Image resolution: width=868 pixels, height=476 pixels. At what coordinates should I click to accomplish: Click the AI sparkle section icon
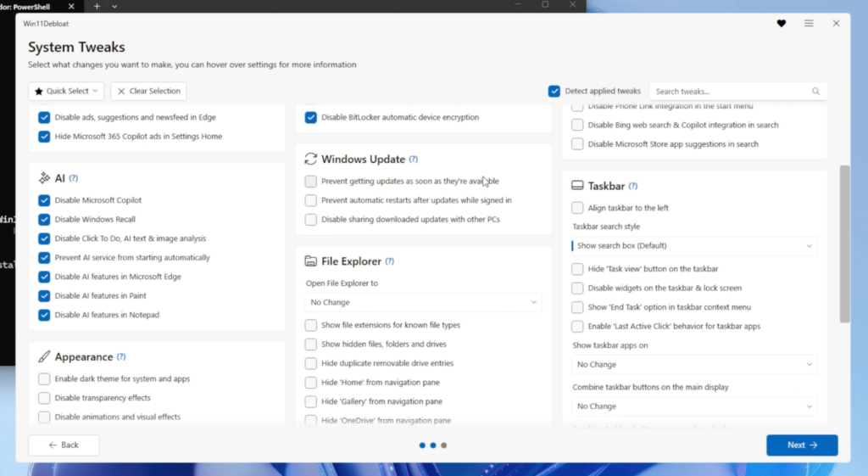[x=44, y=178]
